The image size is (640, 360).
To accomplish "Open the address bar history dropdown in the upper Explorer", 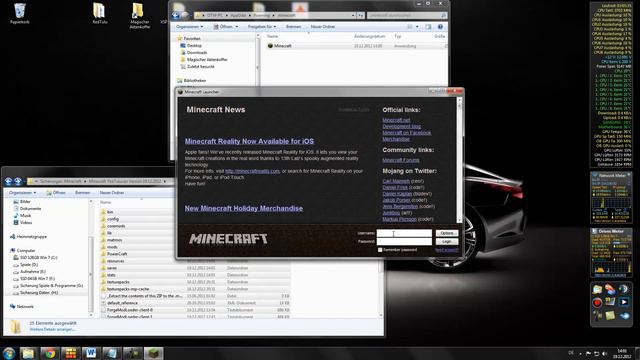I will coord(353,15).
